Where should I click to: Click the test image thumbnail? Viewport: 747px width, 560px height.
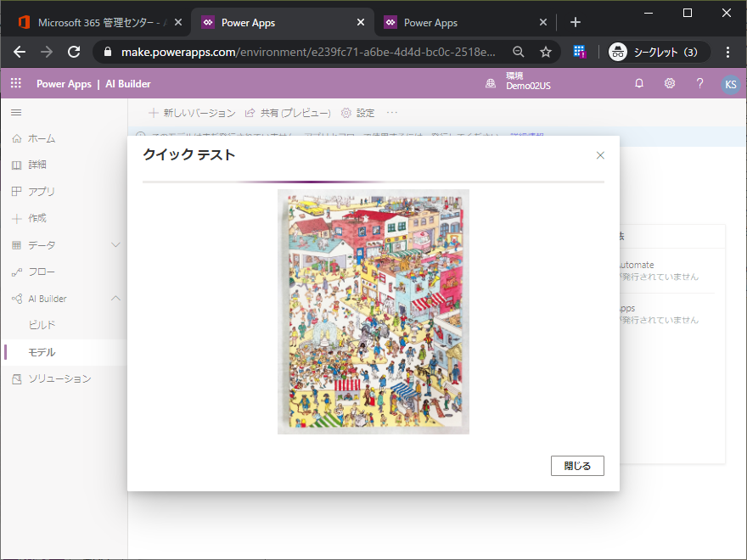(x=373, y=311)
